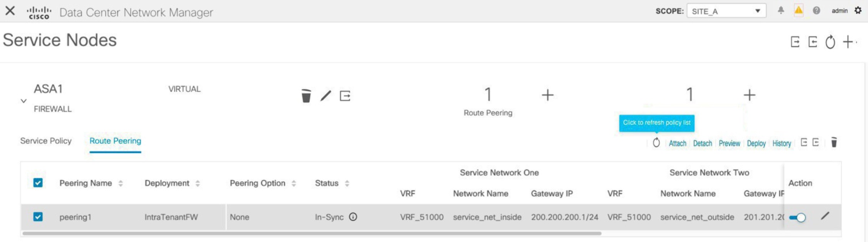Open the help question mark icon
The image size is (868, 242).
[x=816, y=11]
